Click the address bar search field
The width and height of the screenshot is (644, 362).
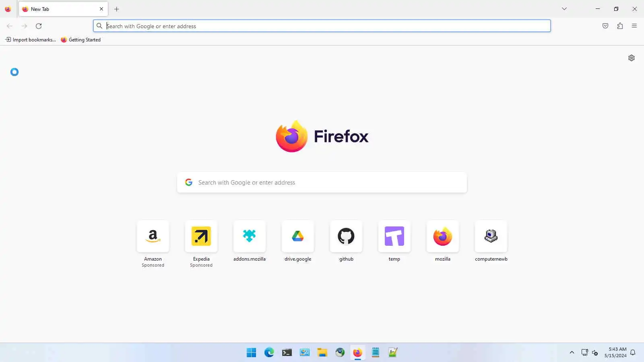(x=322, y=26)
